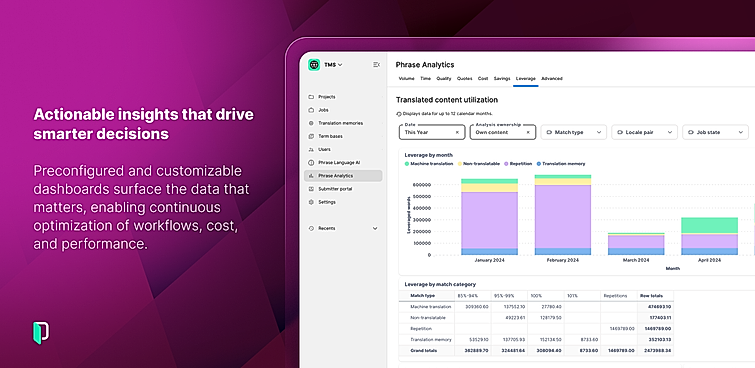Switch to the Cost tab
The height and width of the screenshot is (368, 755).
click(x=483, y=79)
